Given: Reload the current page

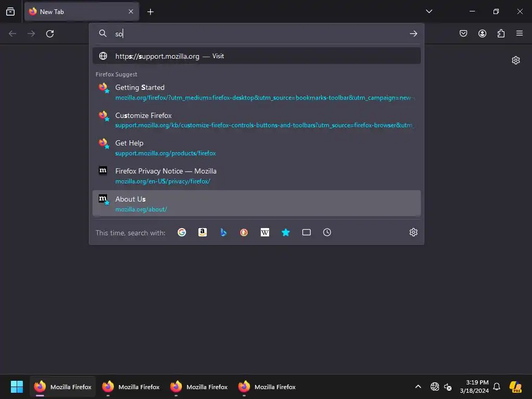Looking at the screenshot, I should click(50, 34).
